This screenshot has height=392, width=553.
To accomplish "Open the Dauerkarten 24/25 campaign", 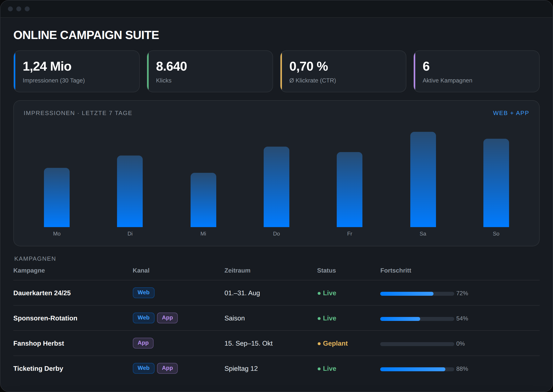I will pos(42,293).
